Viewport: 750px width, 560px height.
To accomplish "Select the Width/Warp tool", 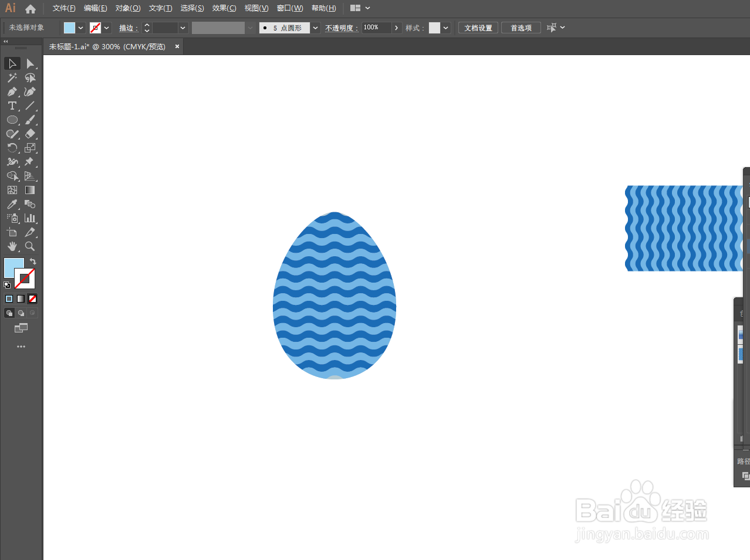I will [12, 162].
